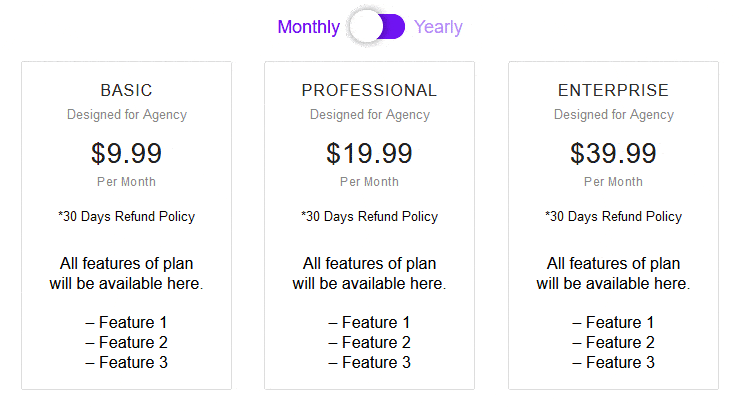Click Feature 1 in the Enterprise plan

pos(613,322)
